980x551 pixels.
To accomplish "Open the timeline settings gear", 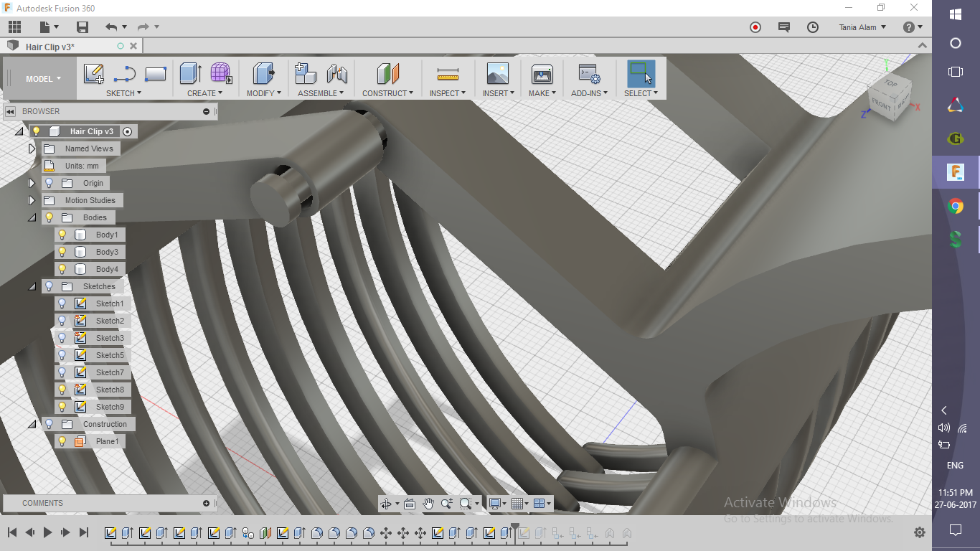I will click(x=919, y=533).
